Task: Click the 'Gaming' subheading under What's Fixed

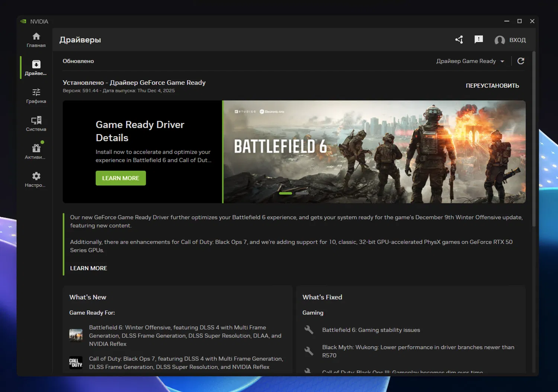Action: click(x=313, y=313)
